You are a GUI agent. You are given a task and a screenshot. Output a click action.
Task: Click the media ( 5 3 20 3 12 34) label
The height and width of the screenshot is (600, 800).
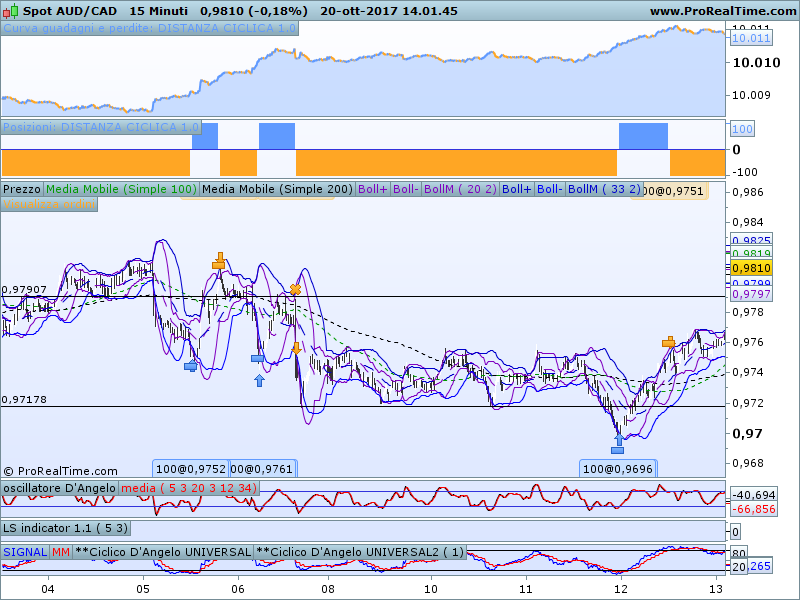(x=189, y=488)
